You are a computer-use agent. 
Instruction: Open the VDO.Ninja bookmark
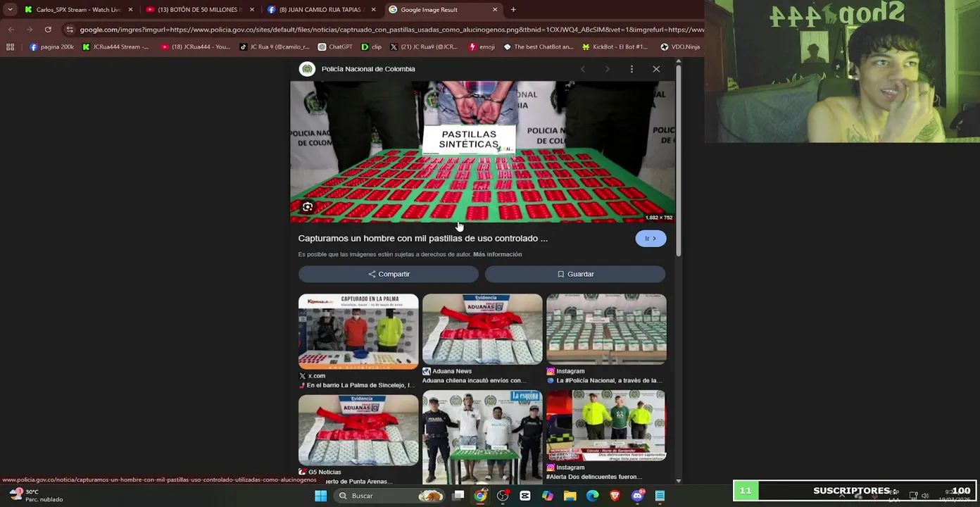[680, 47]
